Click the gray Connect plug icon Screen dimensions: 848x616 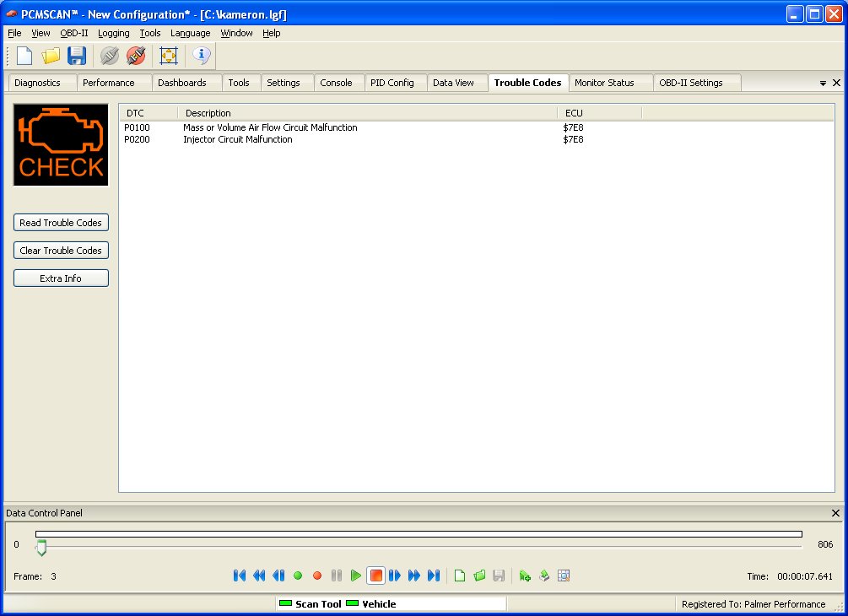point(110,56)
